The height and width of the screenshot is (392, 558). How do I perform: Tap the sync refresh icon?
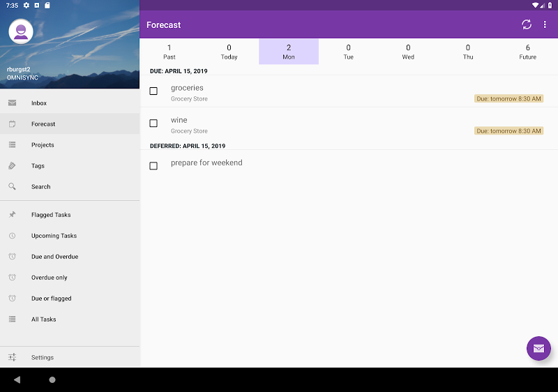527,24
